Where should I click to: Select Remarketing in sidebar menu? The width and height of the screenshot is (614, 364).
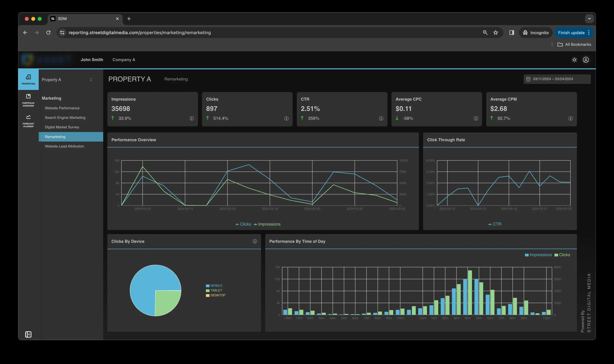click(71, 137)
